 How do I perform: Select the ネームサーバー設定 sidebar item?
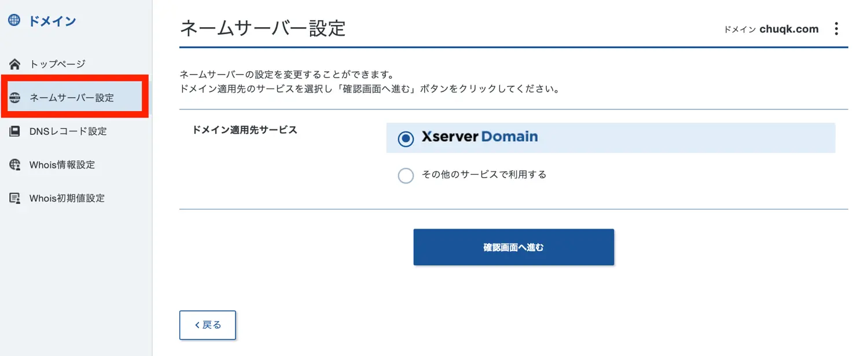(x=75, y=98)
